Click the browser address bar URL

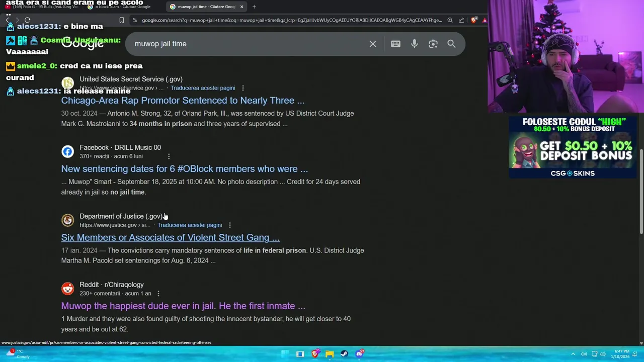click(292, 20)
